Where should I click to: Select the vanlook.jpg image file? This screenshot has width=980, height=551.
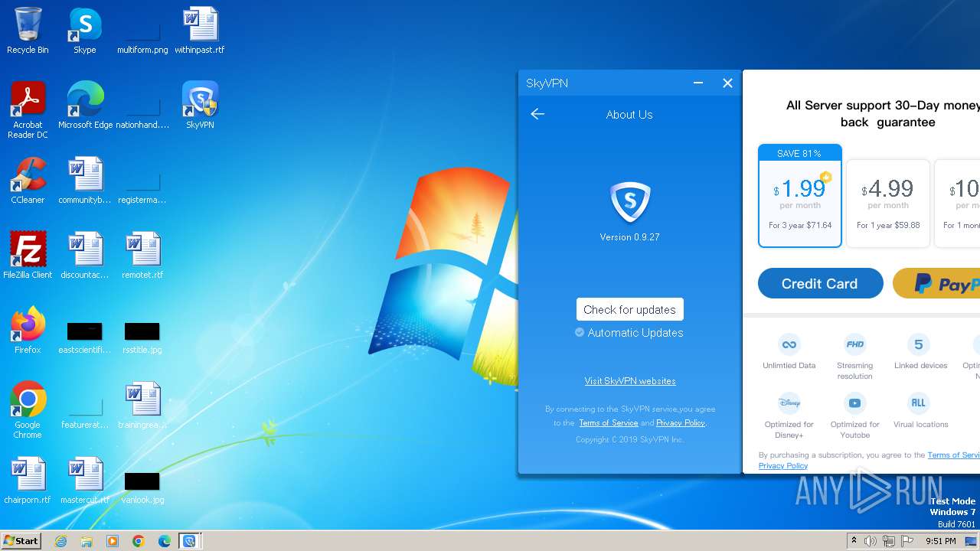click(142, 487)
